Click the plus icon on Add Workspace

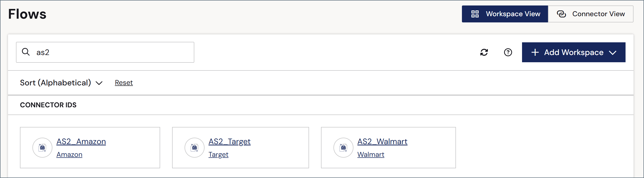tap(535, 52)
